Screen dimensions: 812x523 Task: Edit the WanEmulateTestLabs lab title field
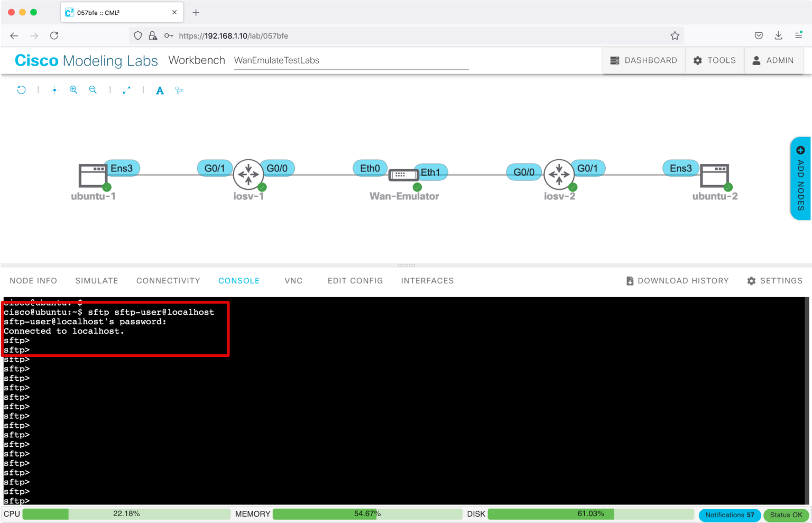[351, 60]
